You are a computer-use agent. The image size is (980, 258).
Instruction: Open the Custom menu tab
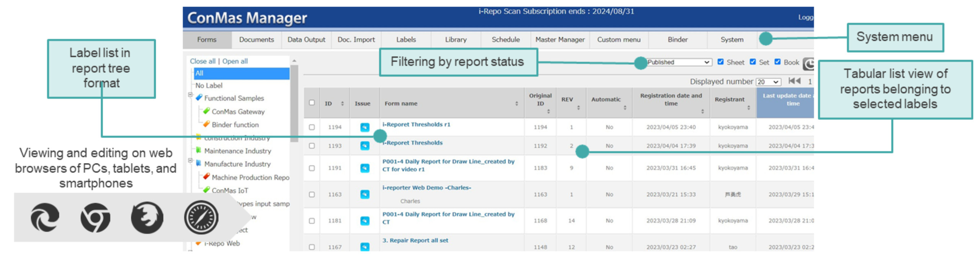click(x=618, y=39)
